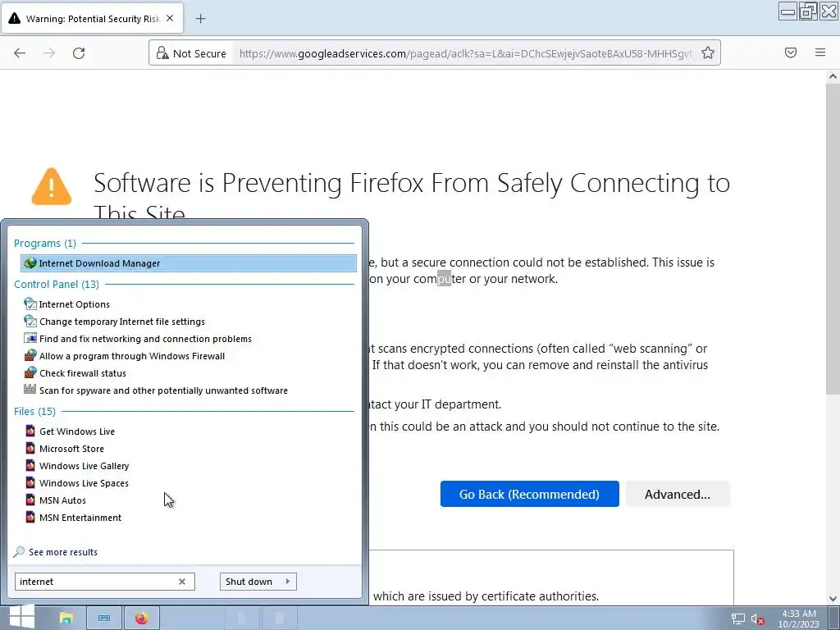
Task: Open the Firefox hamburger menu
Action: click(x=820, y=52)
